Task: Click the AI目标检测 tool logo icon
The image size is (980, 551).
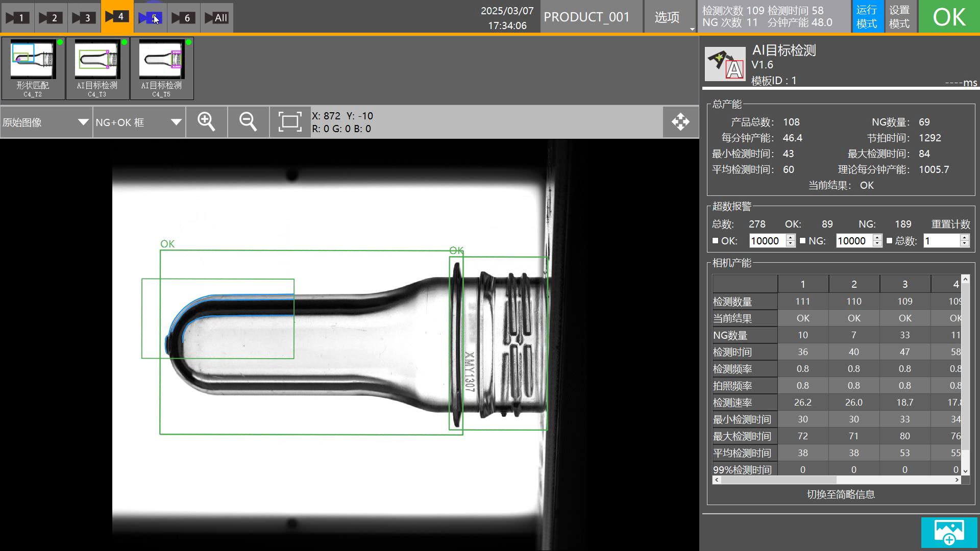Action: [x=725, y=64]
